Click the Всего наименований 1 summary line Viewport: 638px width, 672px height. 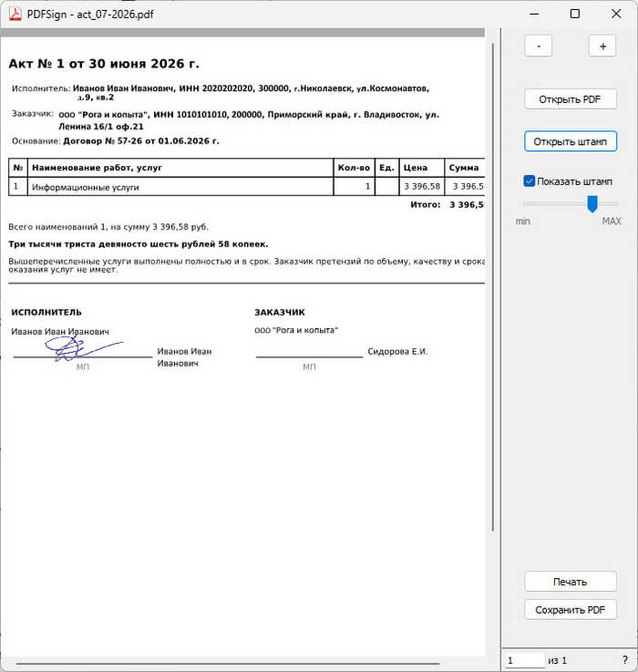click(x=108, y=227)
